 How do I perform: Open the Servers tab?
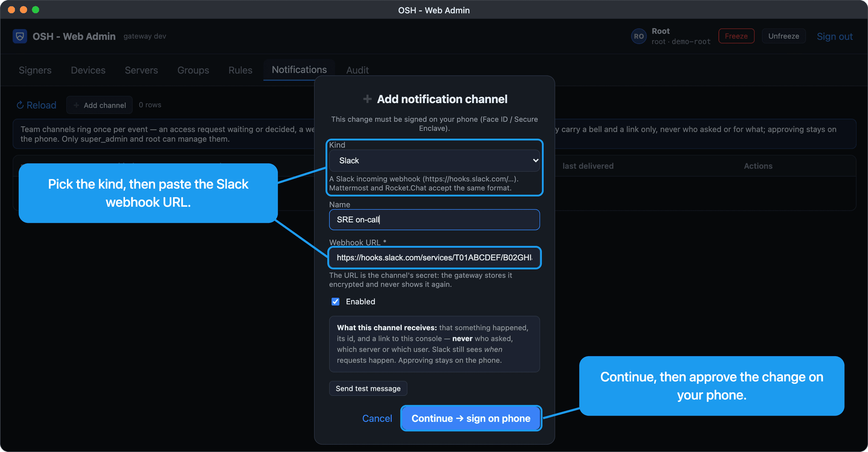click(x=141, y=70)
